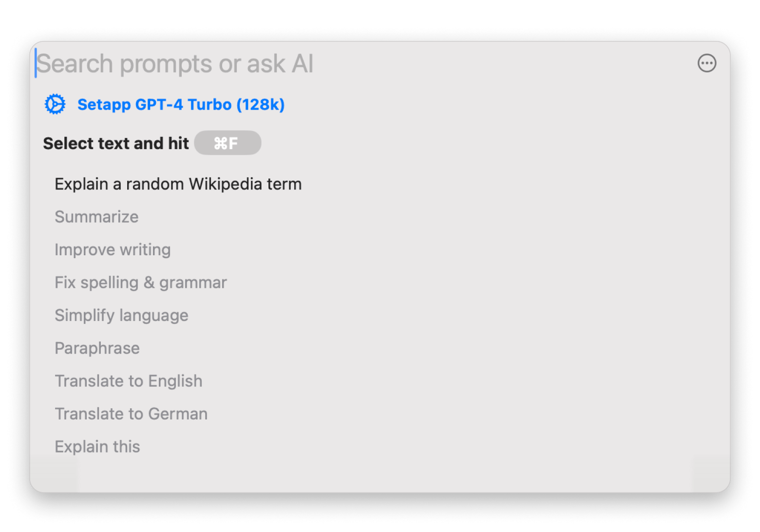Open the Setapp GPT-4 Turbo model selector
The height and width of the screenshot is (532, 760).
[x=181, y=105]
